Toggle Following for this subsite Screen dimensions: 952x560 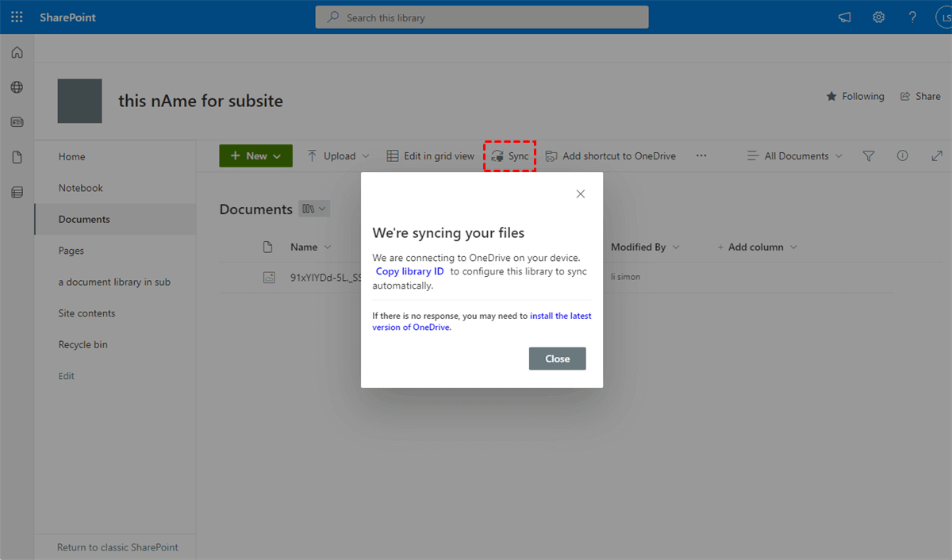pyautogui.click(x=855, y=96)
